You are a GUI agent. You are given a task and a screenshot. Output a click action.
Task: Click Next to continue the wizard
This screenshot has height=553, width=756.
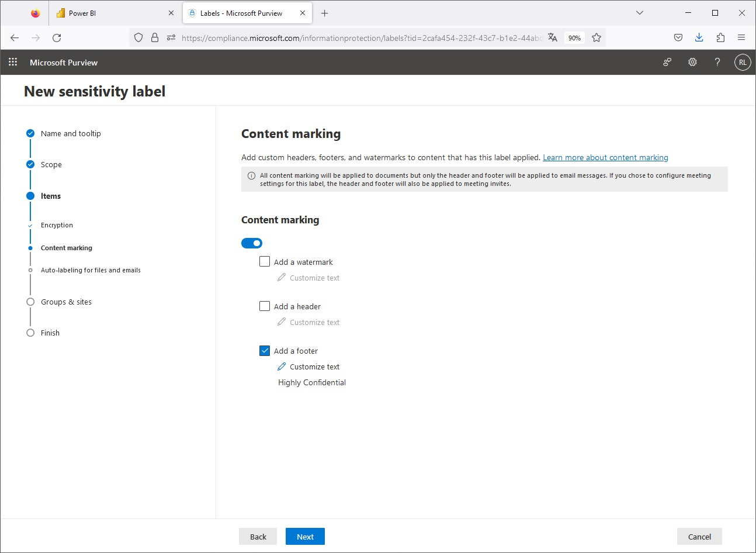coord(305,536)
